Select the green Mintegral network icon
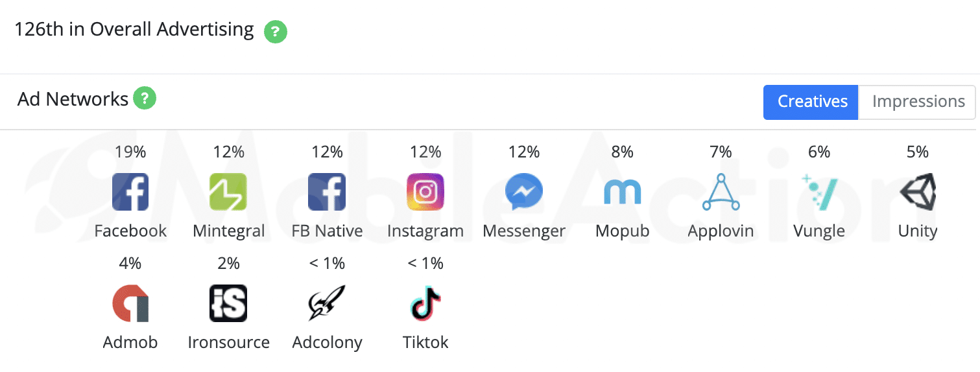 [228, 192]
